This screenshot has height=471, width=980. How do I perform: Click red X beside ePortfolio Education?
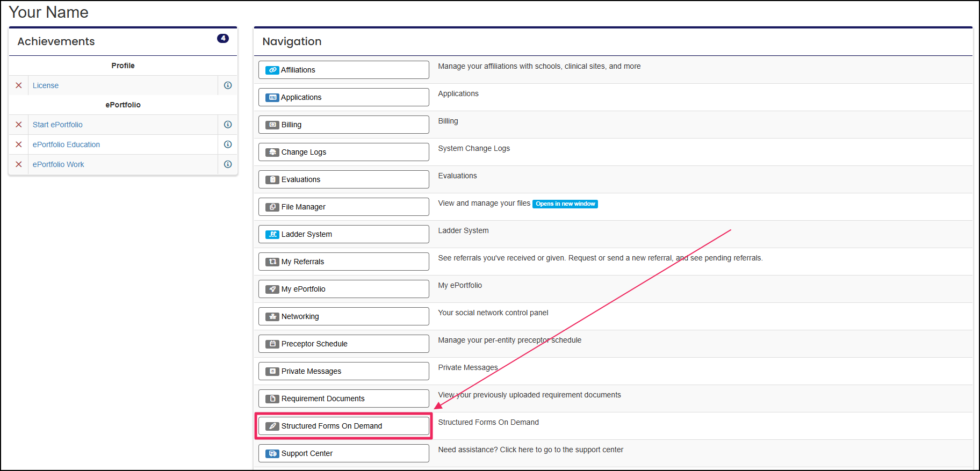point(19,144)
